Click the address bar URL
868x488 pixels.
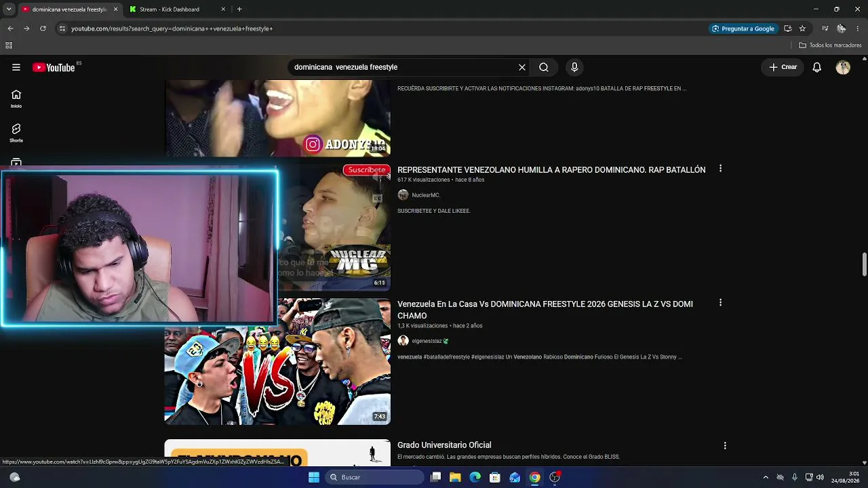[172, 28]
